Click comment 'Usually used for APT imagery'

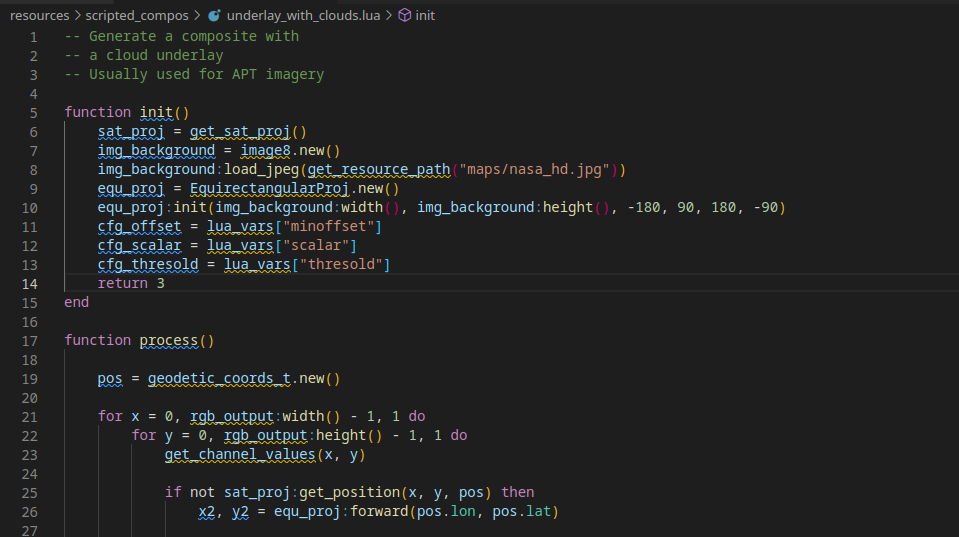pos(206,74)
